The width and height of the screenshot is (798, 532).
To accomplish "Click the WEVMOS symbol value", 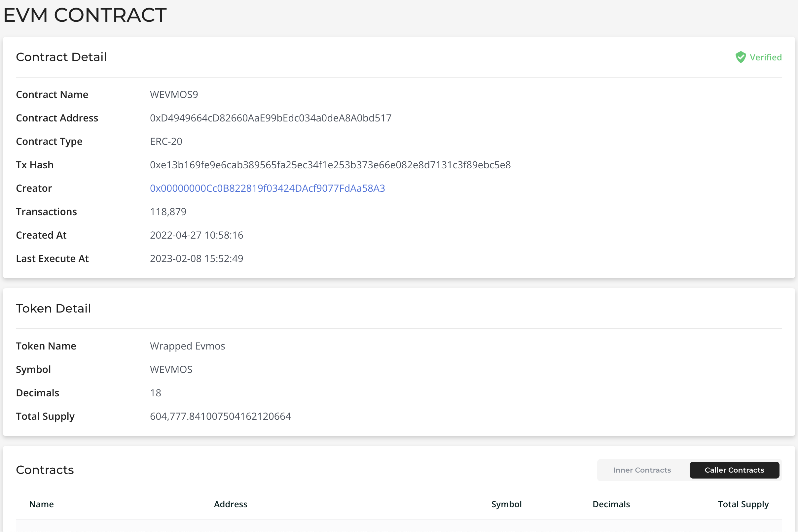I will click(x=171, y=369).
